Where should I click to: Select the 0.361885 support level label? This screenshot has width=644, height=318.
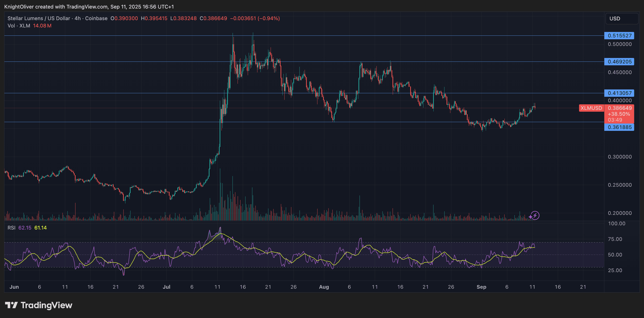click(619, 127)
